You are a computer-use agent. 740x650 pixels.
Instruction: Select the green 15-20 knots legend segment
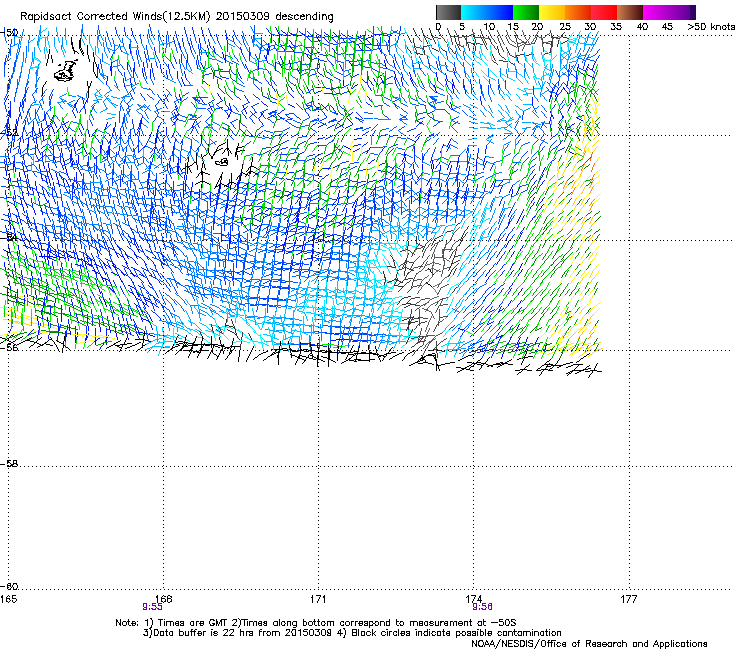pyautogui.click(x=526, y=12)
